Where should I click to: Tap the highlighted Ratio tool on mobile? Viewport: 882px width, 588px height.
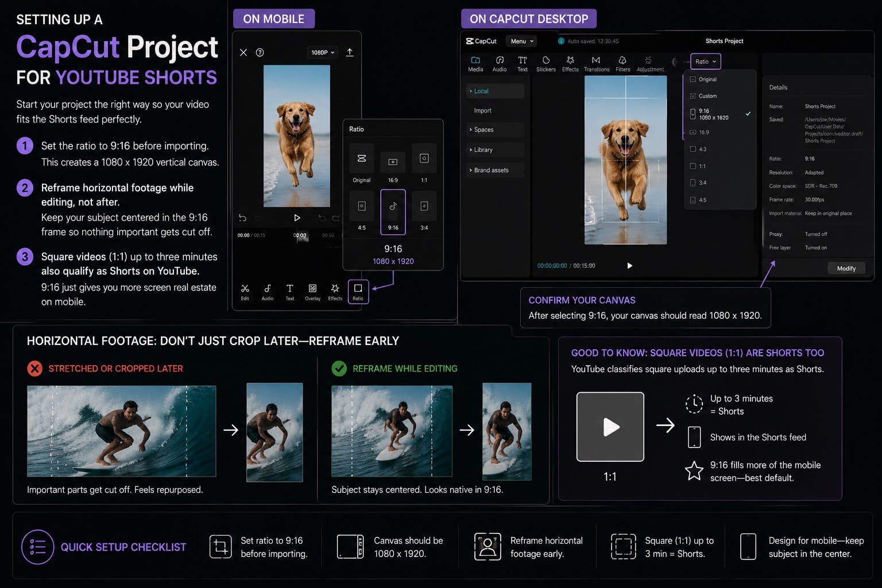[358, 292]
